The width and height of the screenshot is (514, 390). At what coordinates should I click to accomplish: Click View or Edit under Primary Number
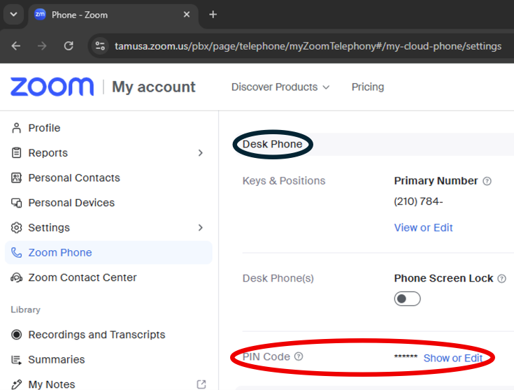[423, 228]
